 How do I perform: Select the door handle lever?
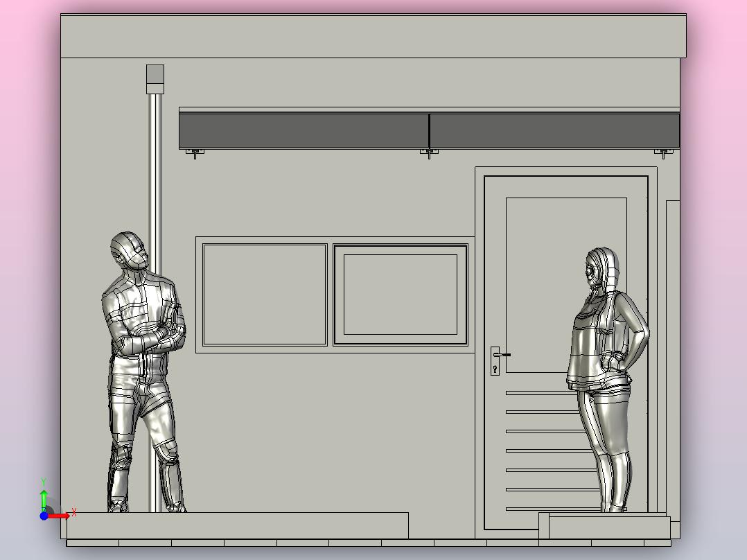coord(502,355)
